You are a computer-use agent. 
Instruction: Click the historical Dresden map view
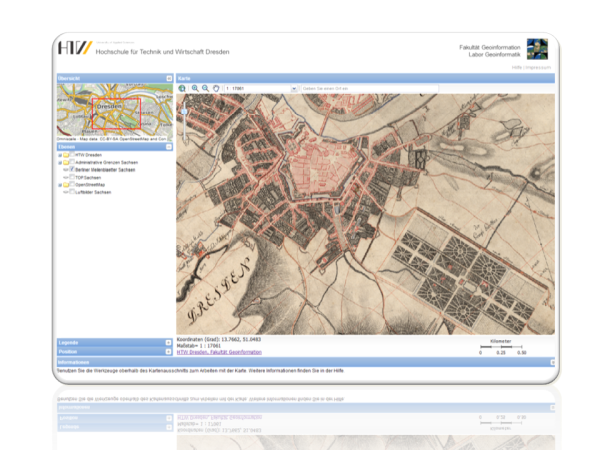pos(365,214)
